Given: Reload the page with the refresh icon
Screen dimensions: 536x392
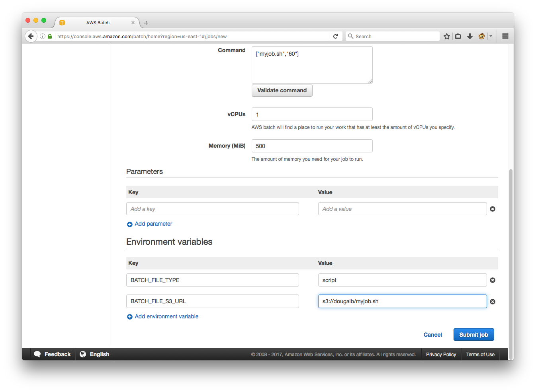Looking at the screenshot, I should 336,36.
